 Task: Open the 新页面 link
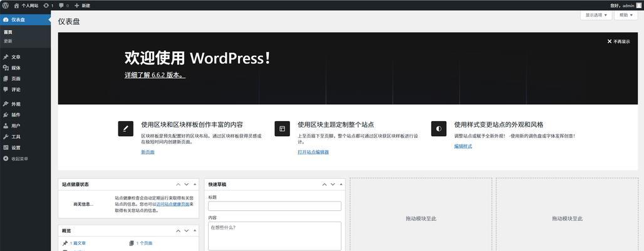click(x=148, y=152)
